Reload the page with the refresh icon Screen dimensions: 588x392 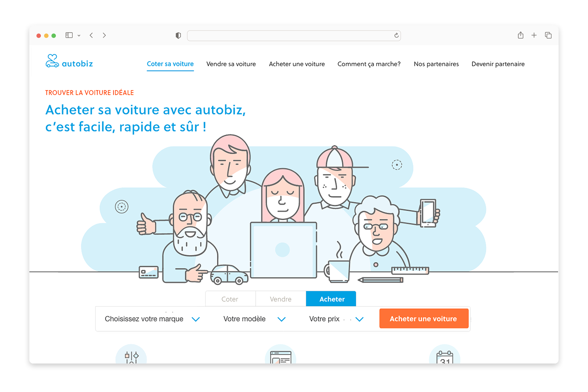click(x=396, y=36)
